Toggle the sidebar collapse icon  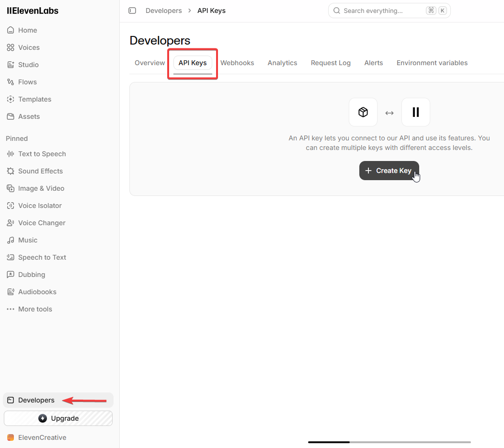(x=132, y=11)
